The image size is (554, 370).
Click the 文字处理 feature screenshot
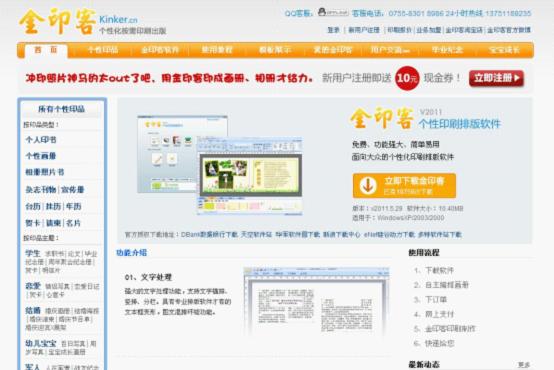pos(317,301)
